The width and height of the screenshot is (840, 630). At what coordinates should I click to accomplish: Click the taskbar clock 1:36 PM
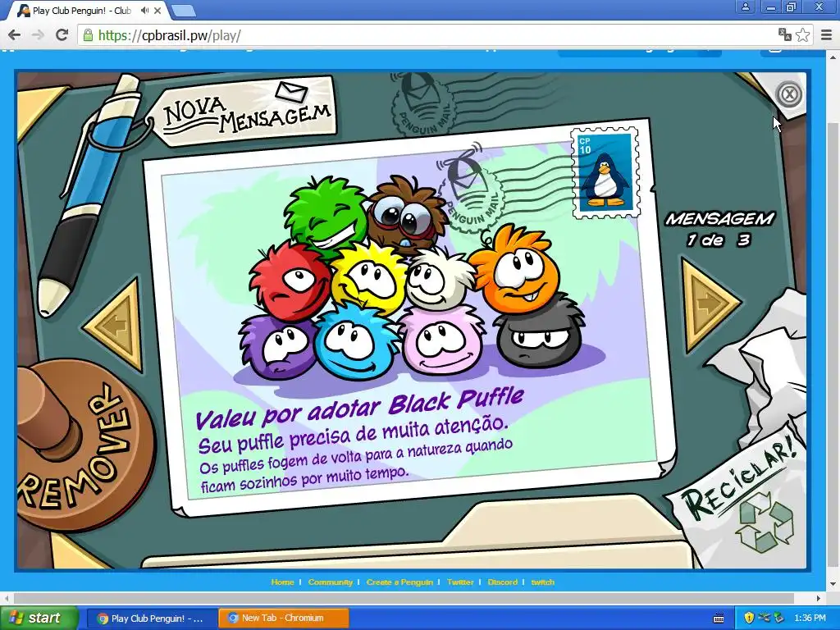[x=810, y=619]
